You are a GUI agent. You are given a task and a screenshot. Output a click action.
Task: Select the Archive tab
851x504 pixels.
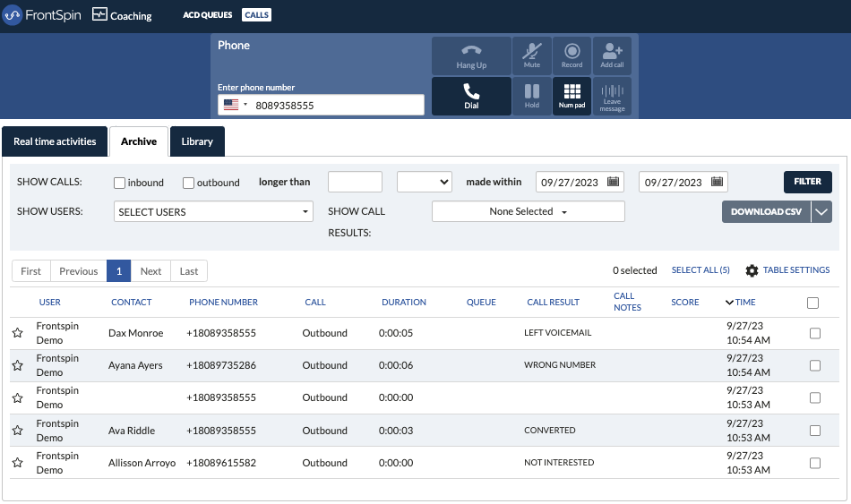139,141
